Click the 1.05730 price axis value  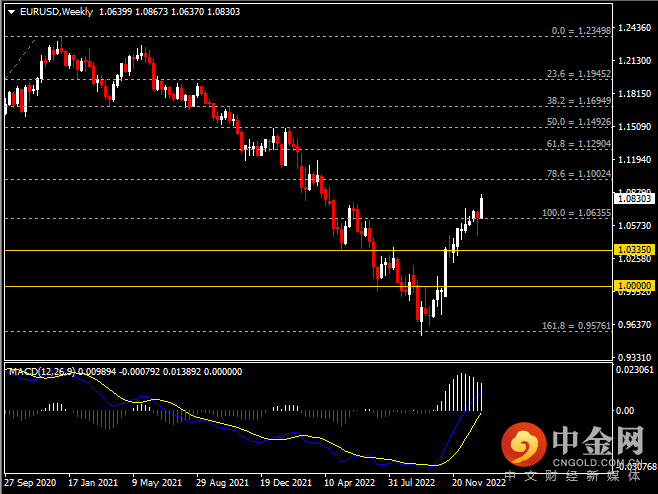[x=634, y=226]
